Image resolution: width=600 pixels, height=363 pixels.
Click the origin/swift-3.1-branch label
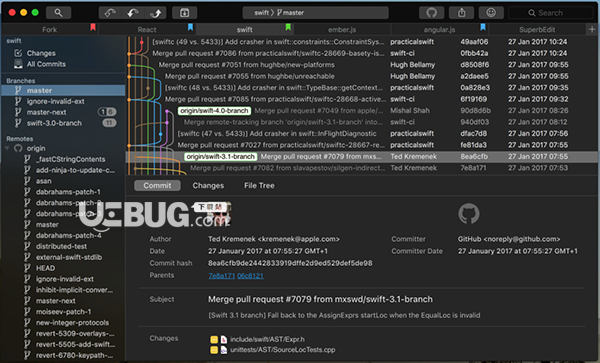(x=220, y=156)
